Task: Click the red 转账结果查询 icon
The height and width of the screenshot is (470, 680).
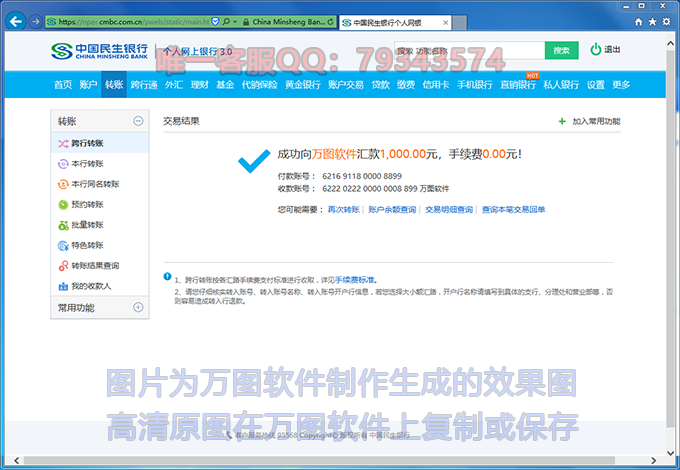Action: [x=62, y=266]
